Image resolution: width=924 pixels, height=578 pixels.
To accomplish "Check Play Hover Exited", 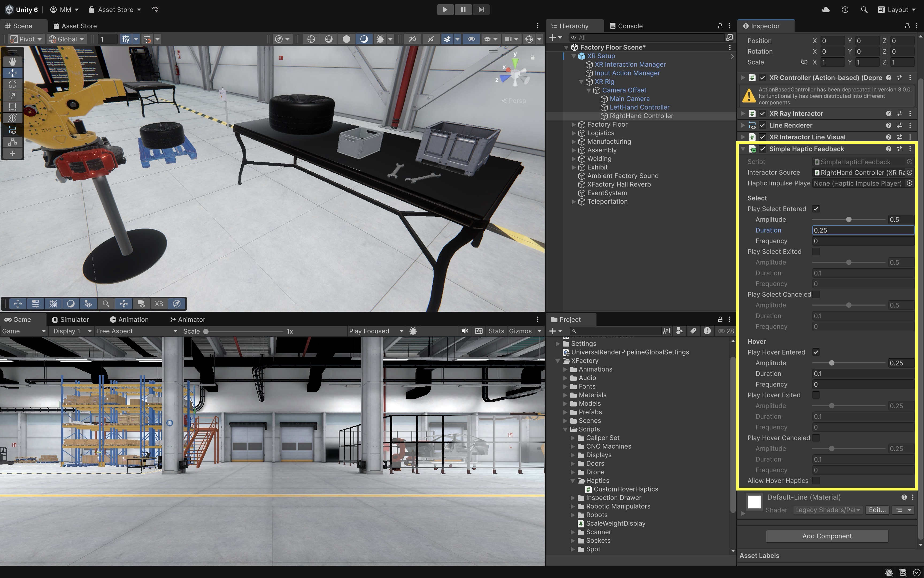I will (x=816, y=395).
